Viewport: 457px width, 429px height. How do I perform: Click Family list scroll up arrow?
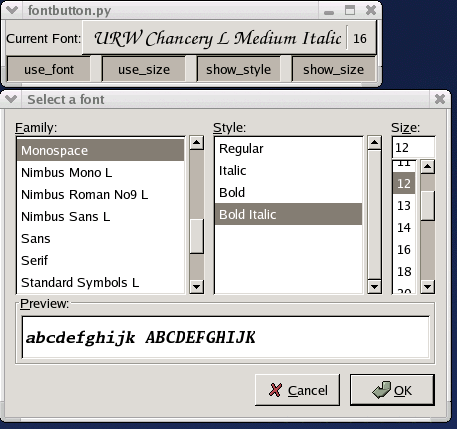(x=196, y=143)
